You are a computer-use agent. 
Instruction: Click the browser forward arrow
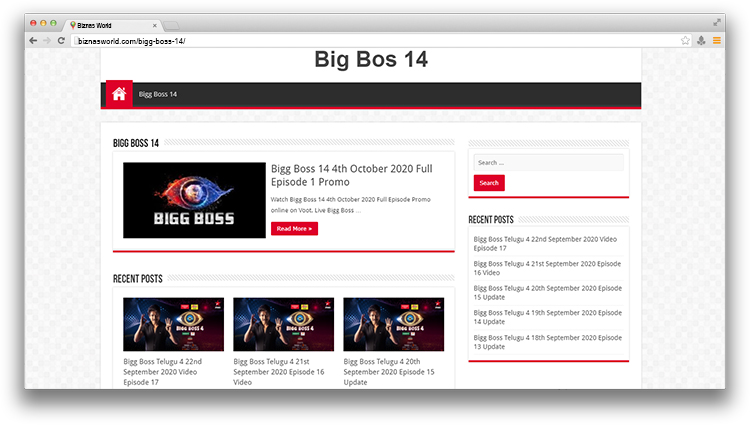point(47,41)
